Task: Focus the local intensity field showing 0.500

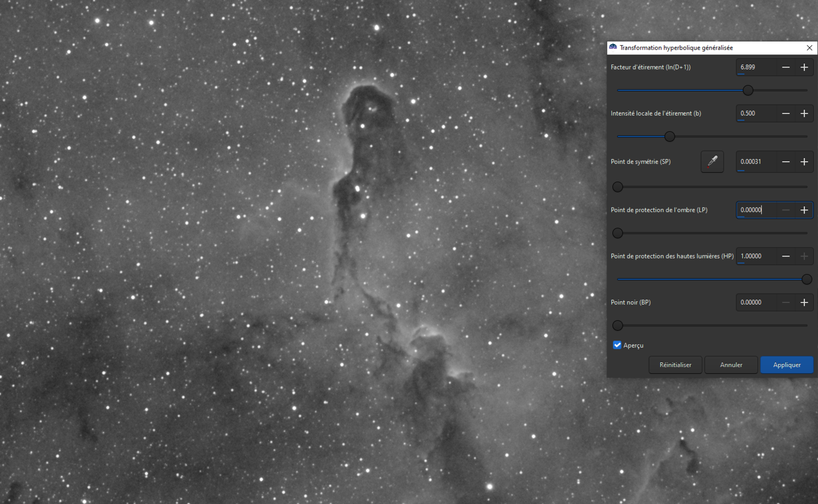Action: point(756,113)
